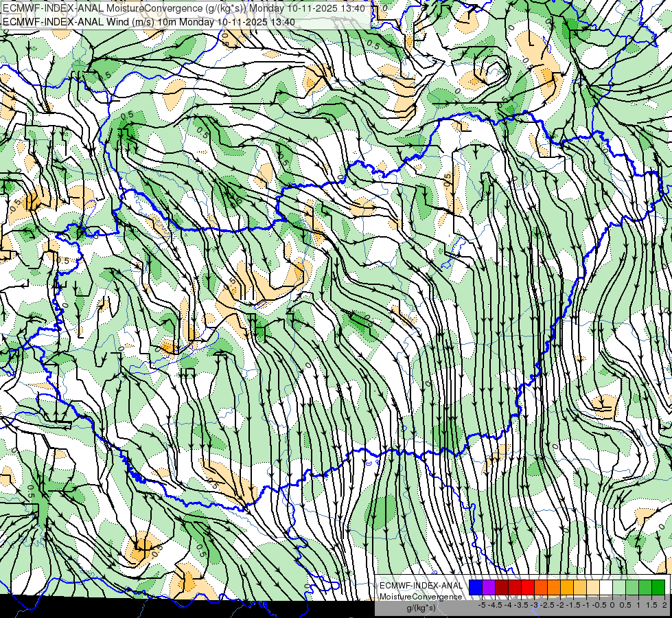This screenshot has width=672, height=618.
Task: Click the legend word 'MoistureConvergence'
Action: pos(421,597)
